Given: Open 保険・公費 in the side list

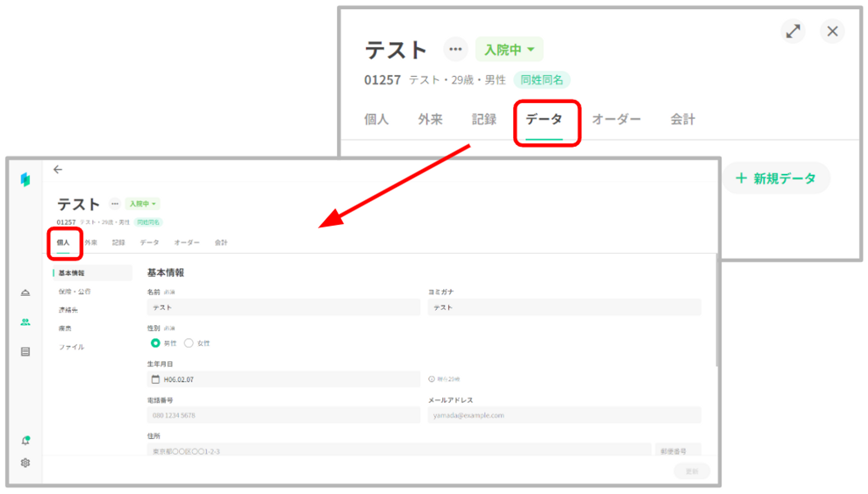Looking at the screenshot, I should [x=75, y=291].
